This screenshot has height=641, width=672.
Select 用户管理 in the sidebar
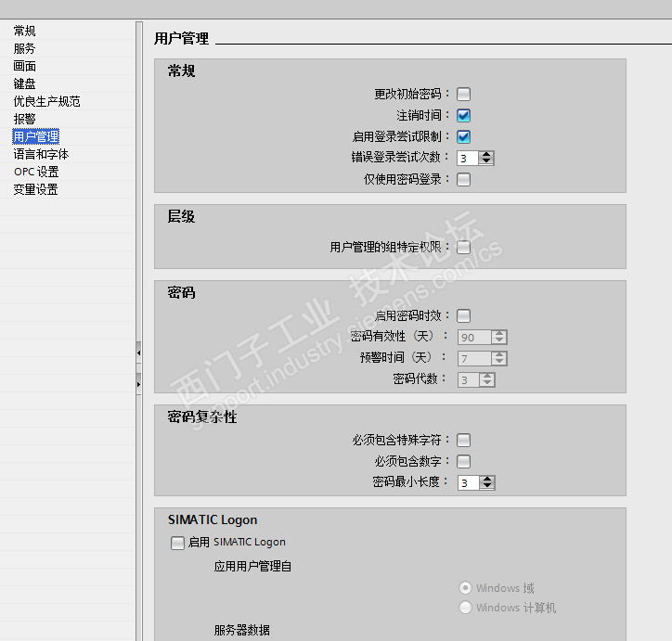(x=35, y=136)
